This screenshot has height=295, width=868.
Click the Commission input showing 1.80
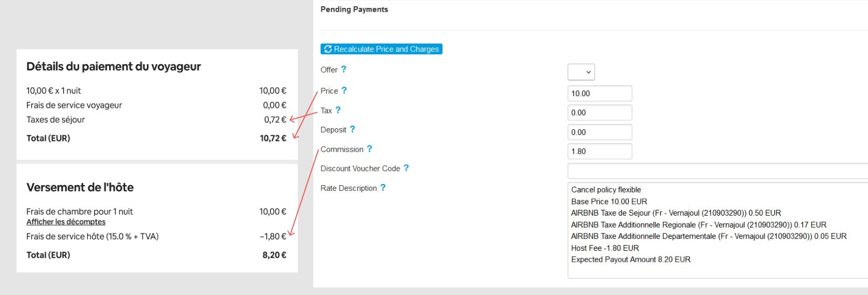point(600,151)
